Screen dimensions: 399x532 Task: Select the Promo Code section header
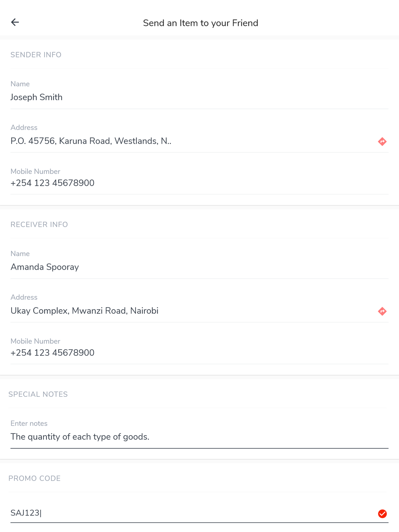coord(34,479)
